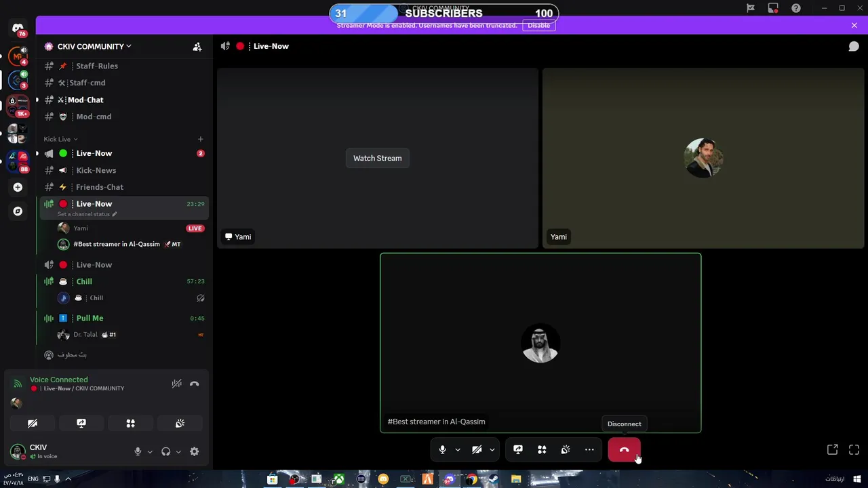Open camera options arrow in call bar

pos(492,449)
